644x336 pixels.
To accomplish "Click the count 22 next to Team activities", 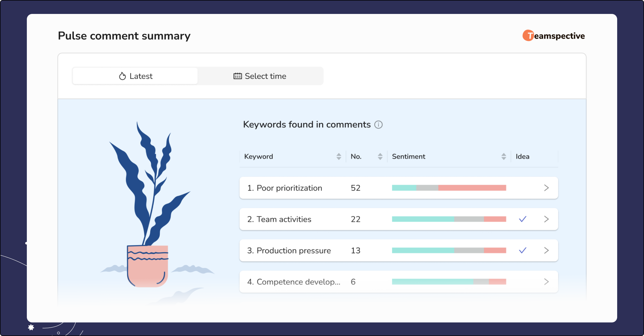I will (355, 219).
